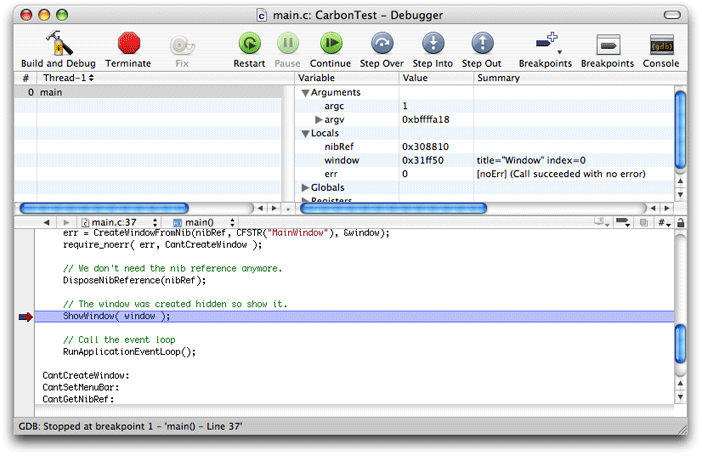Click the Step Out icon
The width and height of the screenshot is (702, 458).
pyautogui.click(x=481, y=43)
